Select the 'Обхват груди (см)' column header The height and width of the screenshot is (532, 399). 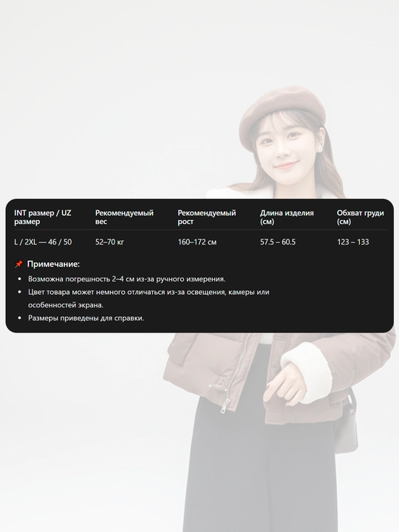tap(361, 217)
